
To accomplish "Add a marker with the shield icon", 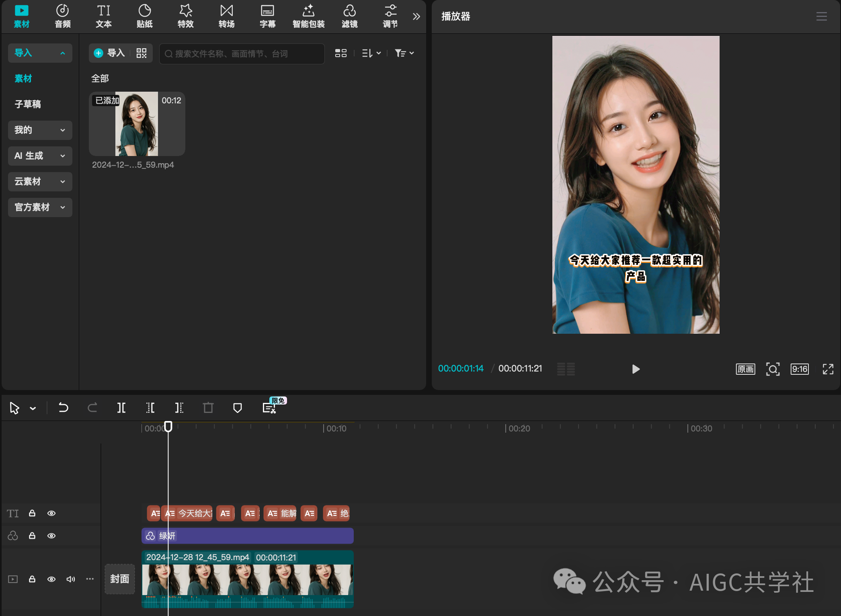I will (x=237, y=408).
